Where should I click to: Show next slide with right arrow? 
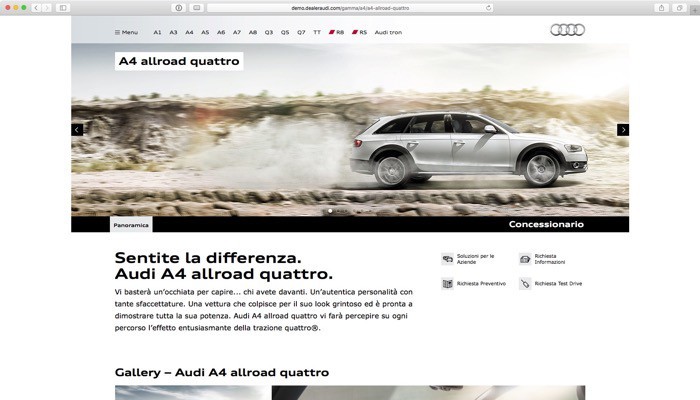tap(623, 130)
